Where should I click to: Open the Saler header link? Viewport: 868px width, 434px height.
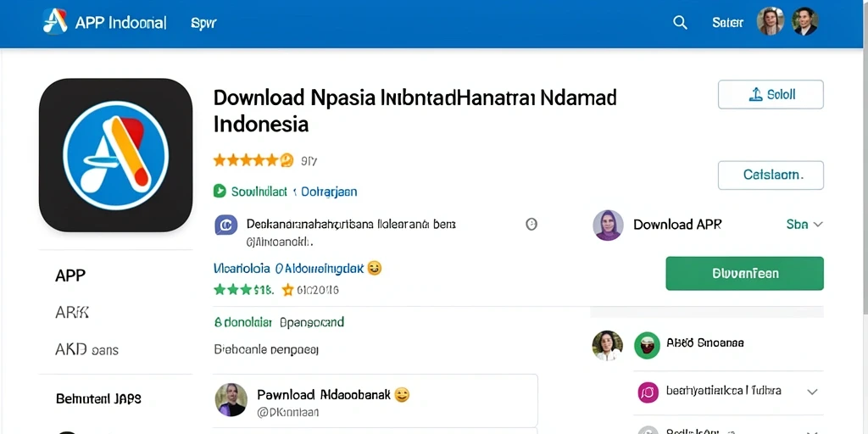tap(727, 23)
